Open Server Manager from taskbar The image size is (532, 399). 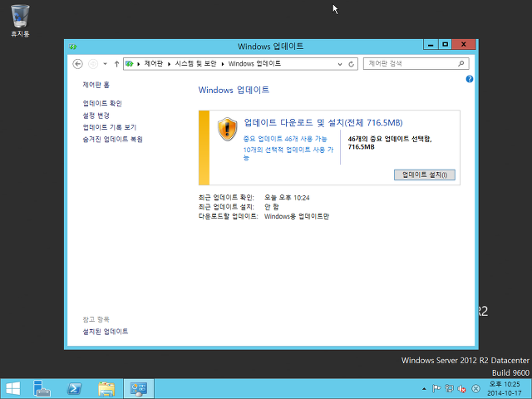point(42,388)
